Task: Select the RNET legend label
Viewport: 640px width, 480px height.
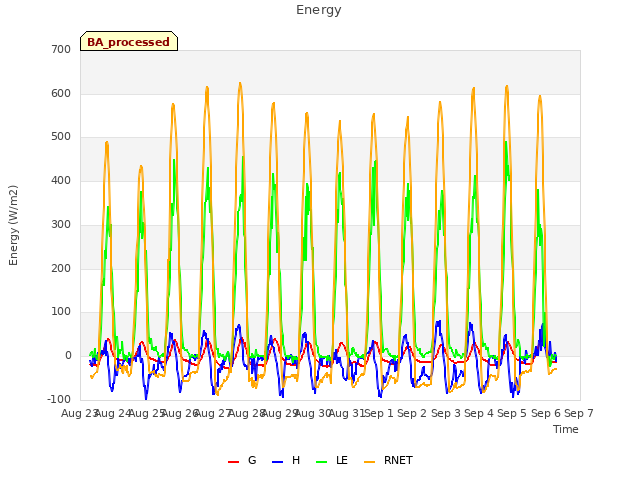Action: pos(398,460)
